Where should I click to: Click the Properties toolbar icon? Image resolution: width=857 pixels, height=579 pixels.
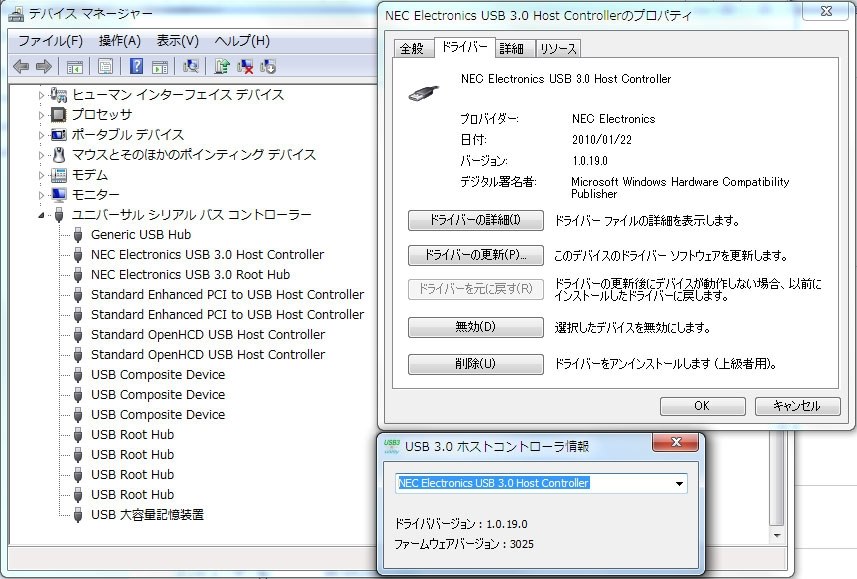coord(105,67)
